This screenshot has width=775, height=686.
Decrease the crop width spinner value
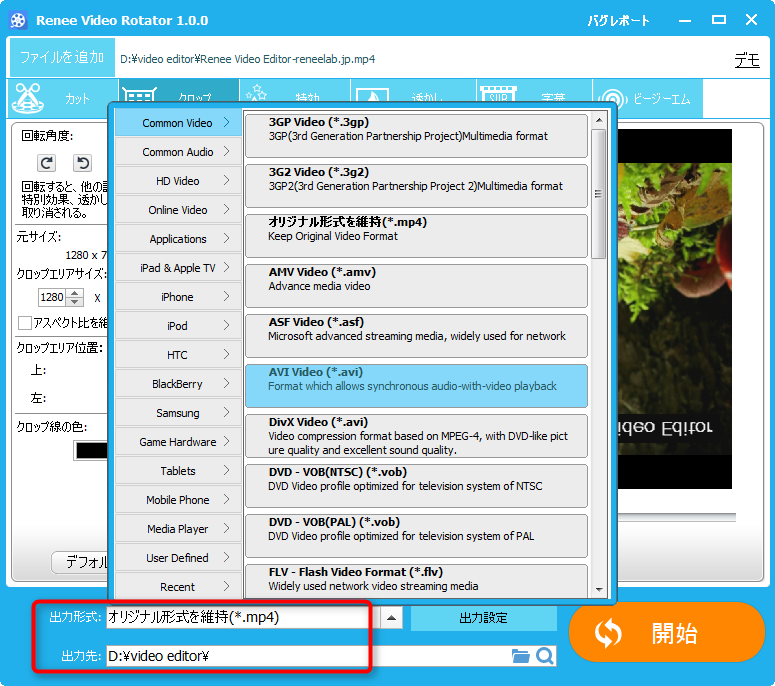tap(74, 301)
